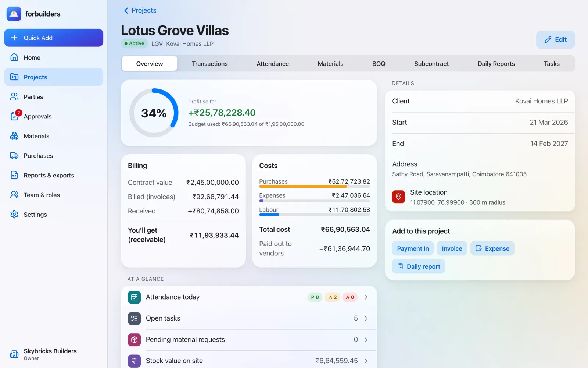Create a Daily report
Screen dimensions: 588x368
pyautogui.click(x=419, y=266)
